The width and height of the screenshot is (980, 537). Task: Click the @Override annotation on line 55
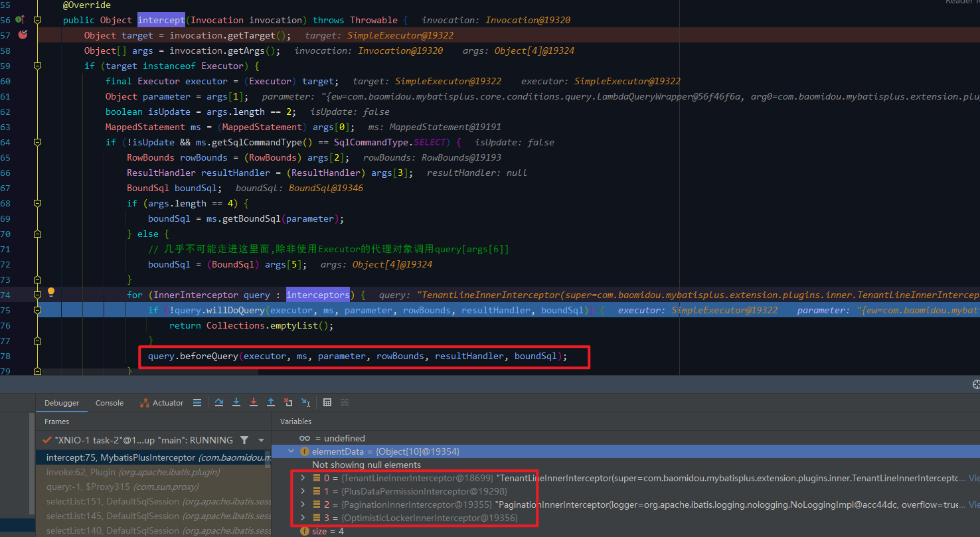[x=87, y=5]
